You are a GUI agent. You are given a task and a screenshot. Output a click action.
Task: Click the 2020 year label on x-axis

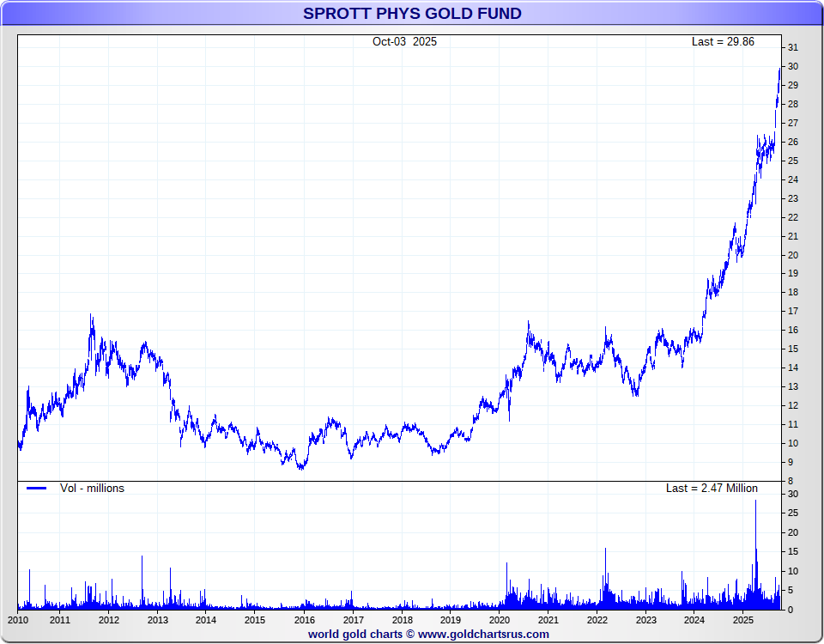500,620
